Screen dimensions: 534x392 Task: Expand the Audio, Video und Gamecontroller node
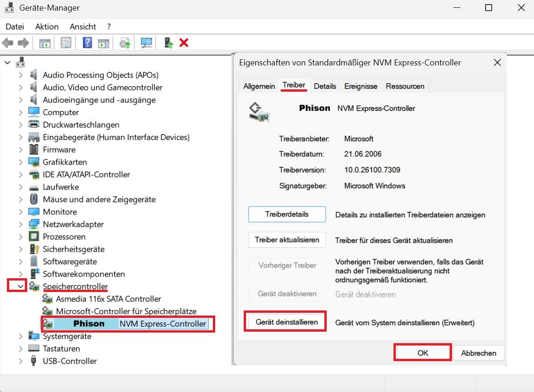point(20,88)
